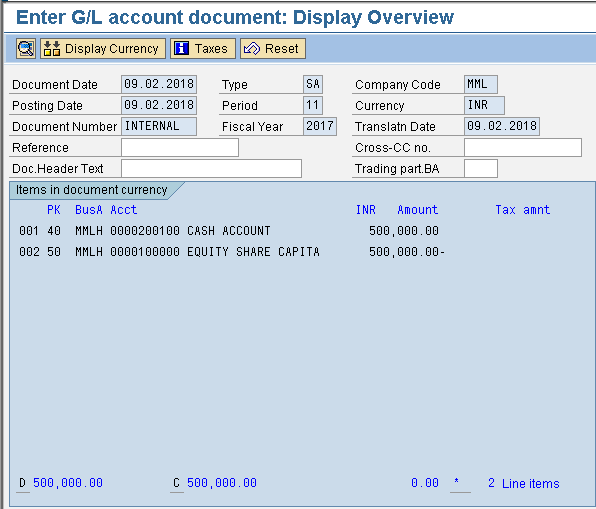Image resolution: width=596 pixels, height=509 pixels.
Task: Click the magnifier detail icon in toolbar
Action: pos(26,49)
